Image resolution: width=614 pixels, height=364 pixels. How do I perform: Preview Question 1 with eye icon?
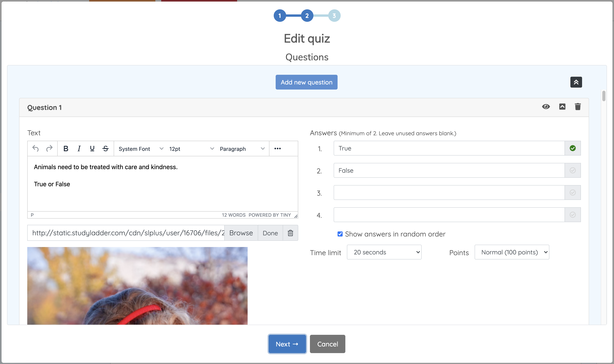coord(546,107)
